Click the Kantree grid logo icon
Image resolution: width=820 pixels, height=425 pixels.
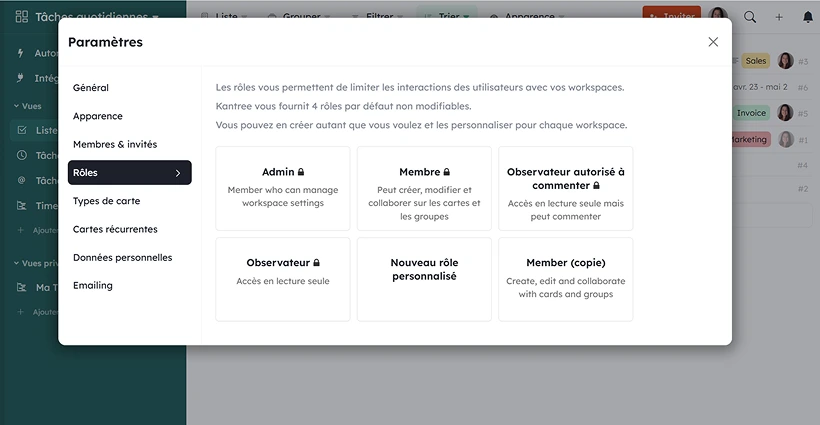point(19,17)
